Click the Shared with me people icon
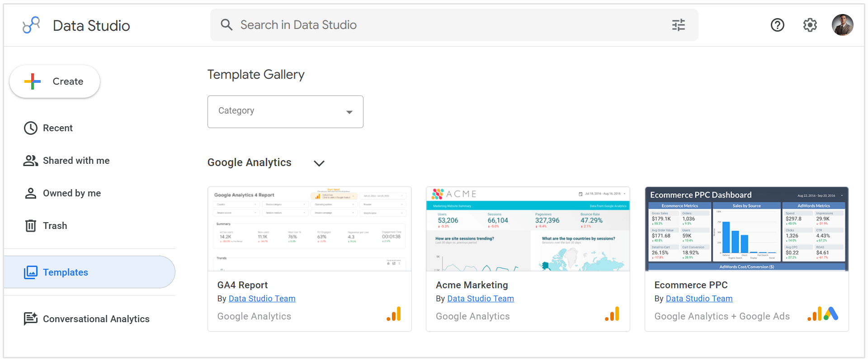 coord(31,161)
